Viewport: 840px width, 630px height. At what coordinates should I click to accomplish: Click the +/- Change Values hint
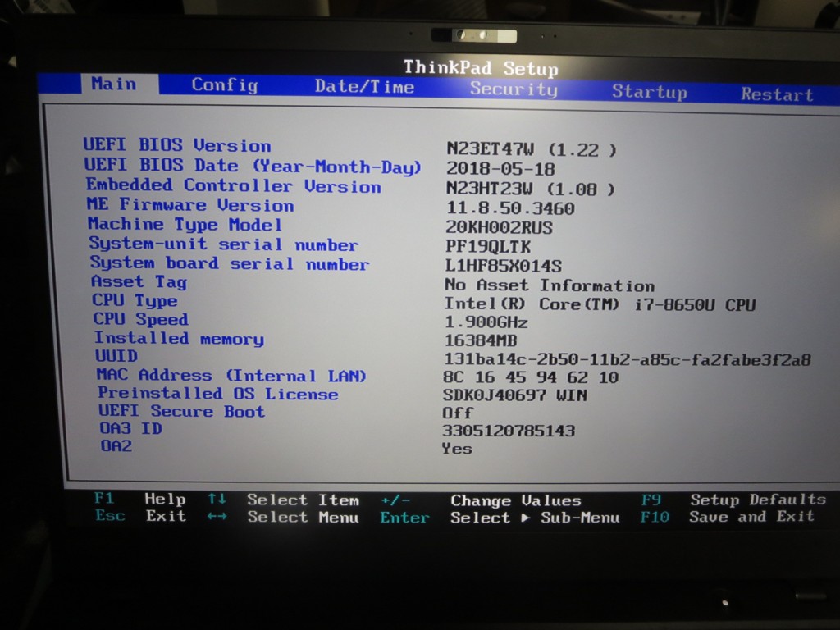(481, 500)
